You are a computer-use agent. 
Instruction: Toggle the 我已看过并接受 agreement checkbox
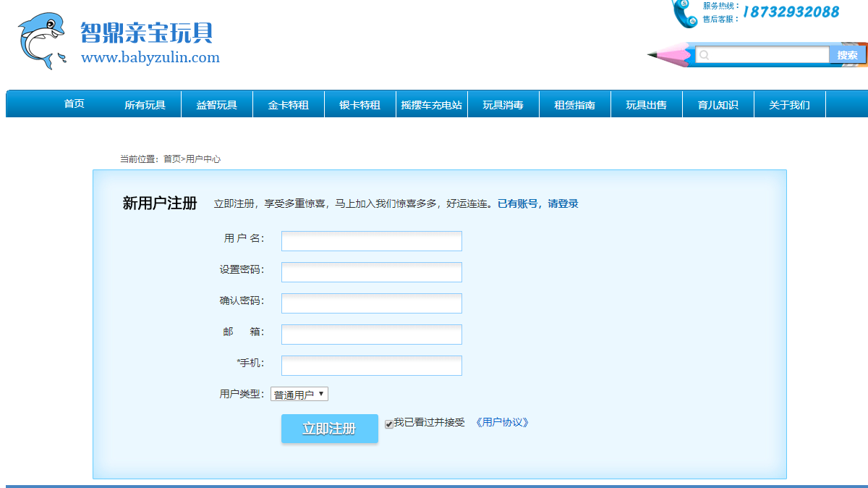tap(389, 424)
